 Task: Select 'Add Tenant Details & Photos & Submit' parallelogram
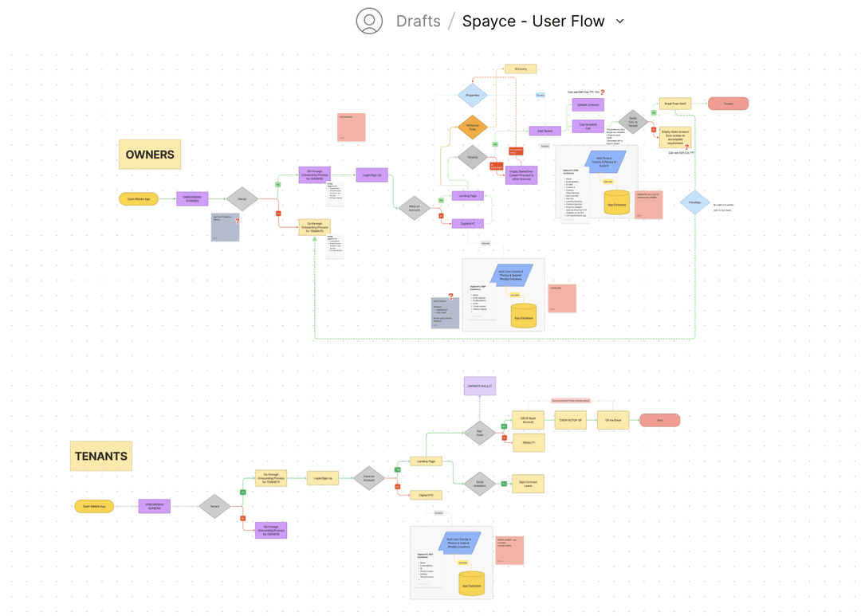click(604, 162)
